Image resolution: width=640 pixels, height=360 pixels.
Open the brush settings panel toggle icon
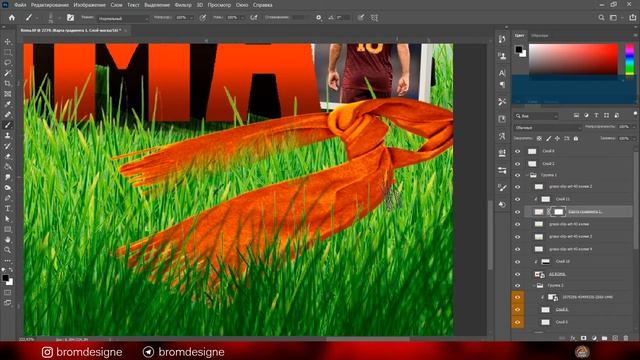coord(71,18)
